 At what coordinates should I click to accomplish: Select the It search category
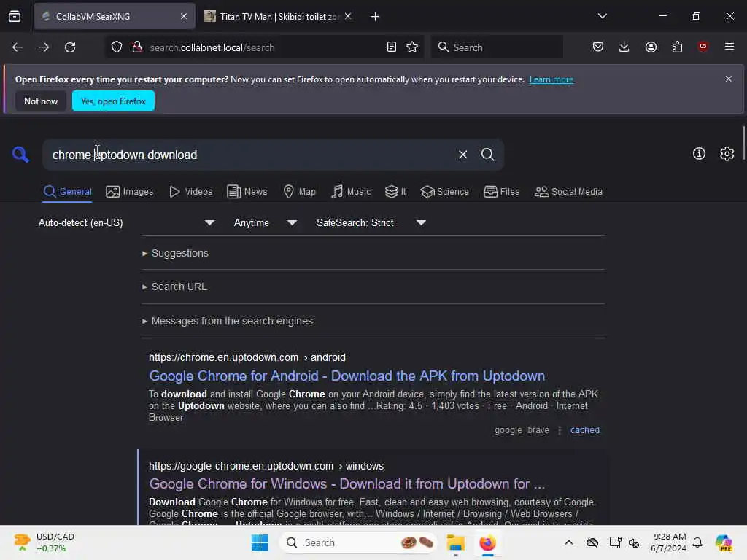pos(395,192)
